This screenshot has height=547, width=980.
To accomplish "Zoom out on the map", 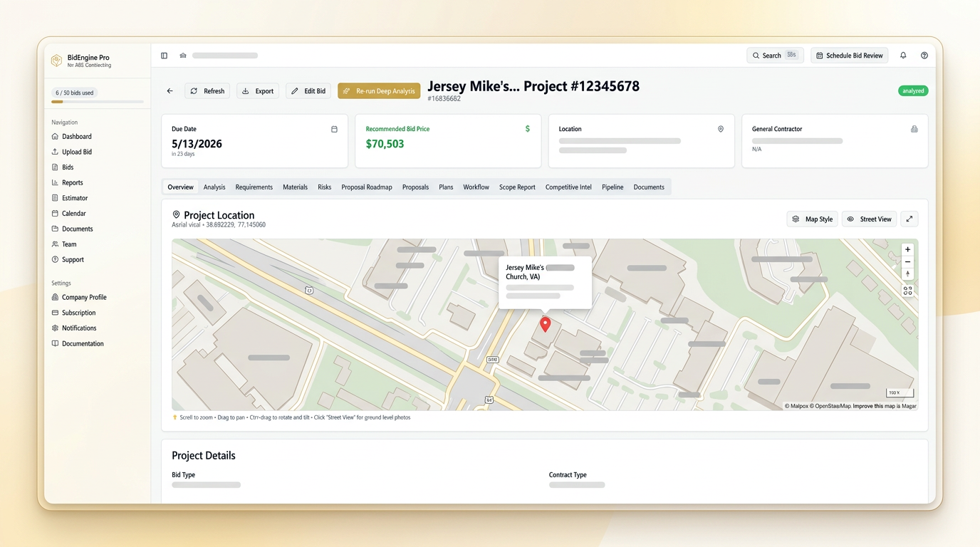I will click(x=907, y=262).
